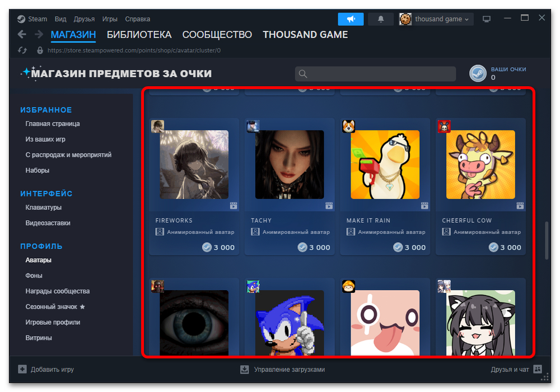
Task: Select the Cheerful Cow avatar thumbnail
Action: pyautogui.click(x=480, y=165)
